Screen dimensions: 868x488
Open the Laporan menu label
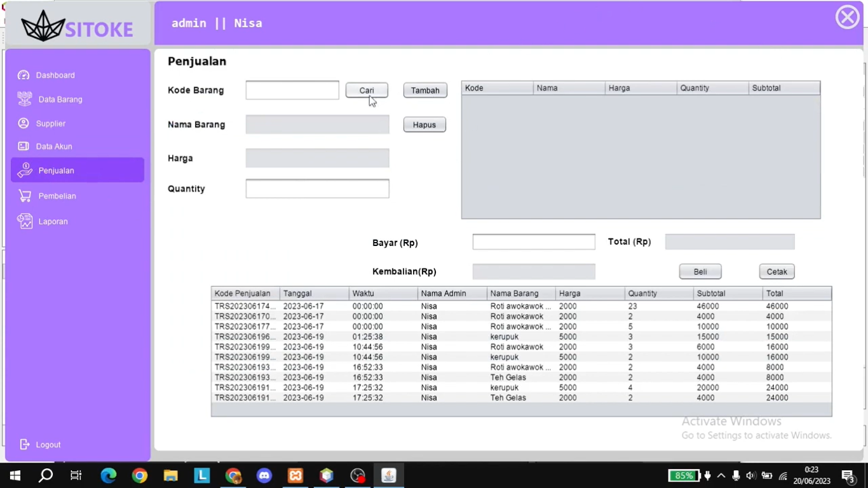click(x=53, y=221)
